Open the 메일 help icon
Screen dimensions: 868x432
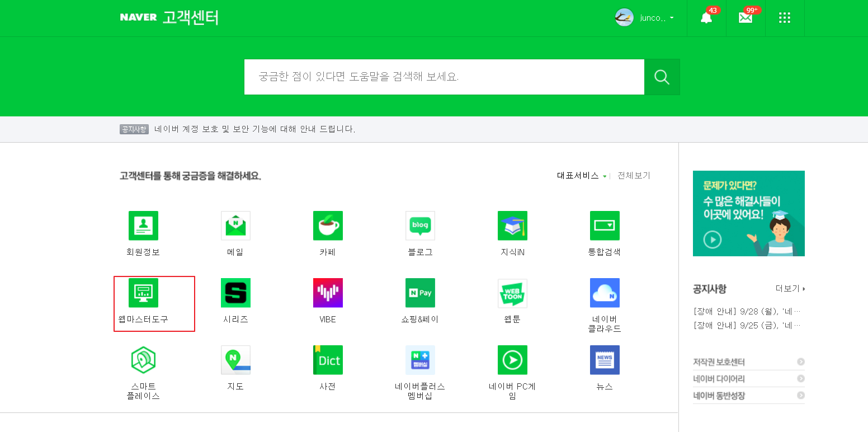click(x=235, y=226)
